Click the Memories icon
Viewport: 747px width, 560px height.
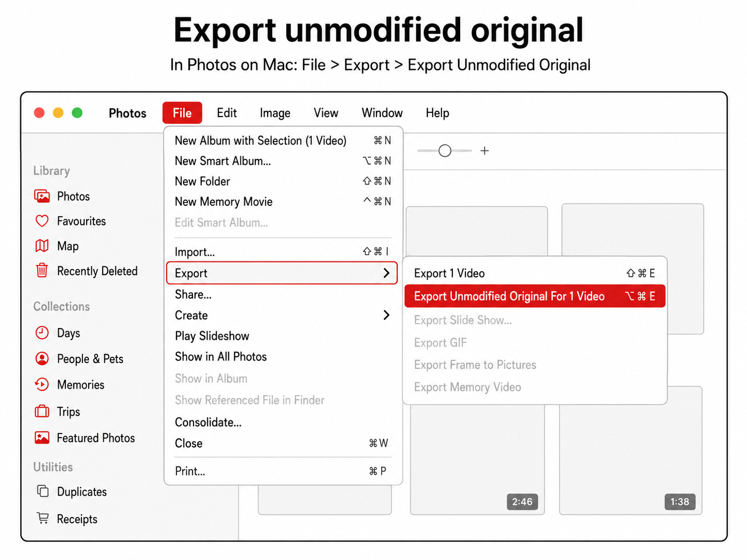point(42,385)
